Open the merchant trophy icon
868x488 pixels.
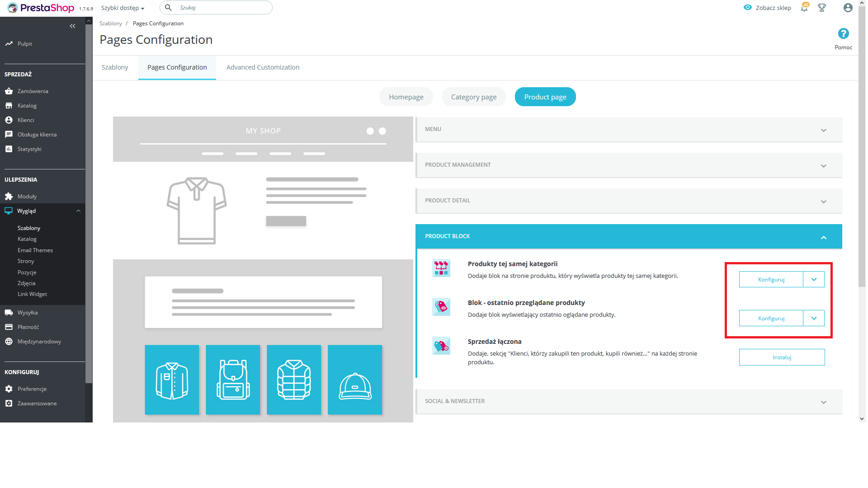(x=822, y=8)
